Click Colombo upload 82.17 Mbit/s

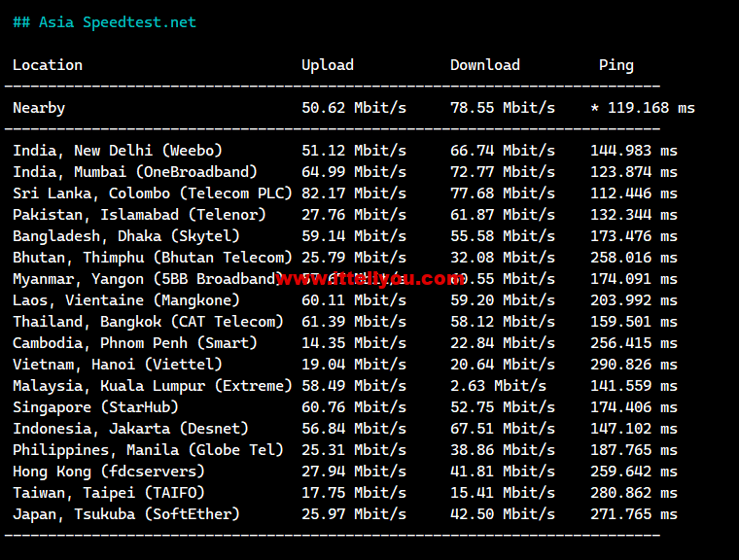[354, 193]
